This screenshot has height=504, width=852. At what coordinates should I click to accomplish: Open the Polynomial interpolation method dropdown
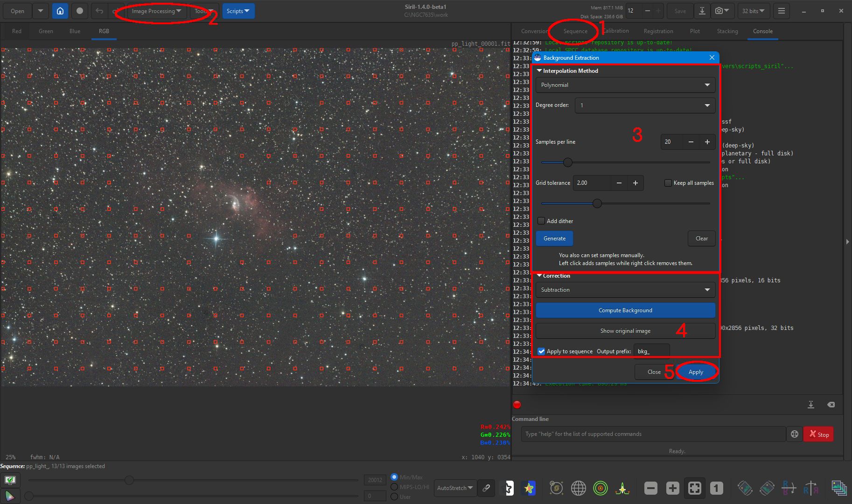625,85
